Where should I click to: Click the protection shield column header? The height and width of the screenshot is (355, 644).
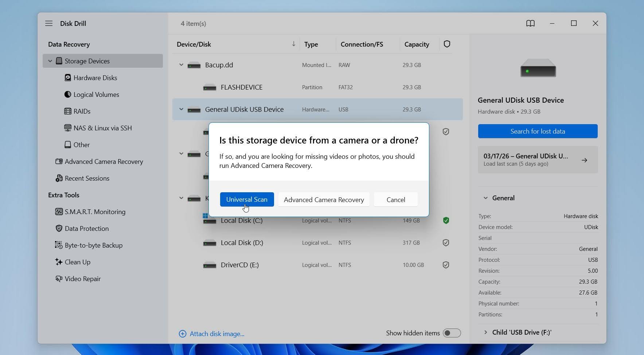tap(447, 44)
